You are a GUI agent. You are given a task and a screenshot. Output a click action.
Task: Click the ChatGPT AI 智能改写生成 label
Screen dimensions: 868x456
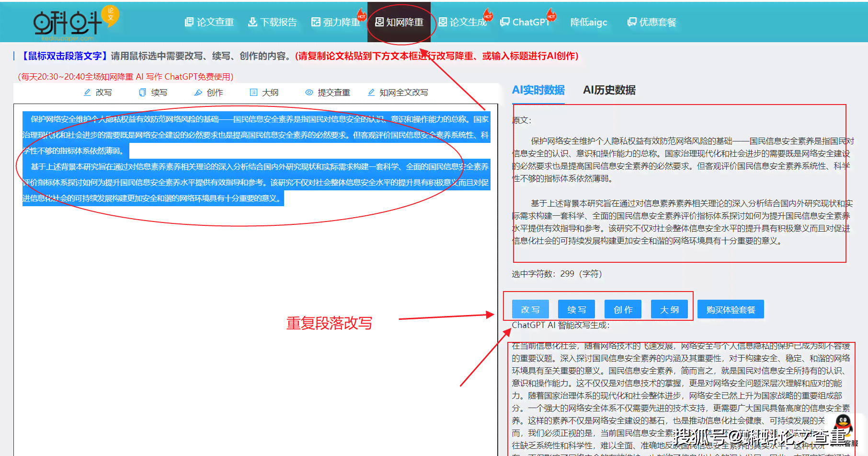(x=560, y=325)
